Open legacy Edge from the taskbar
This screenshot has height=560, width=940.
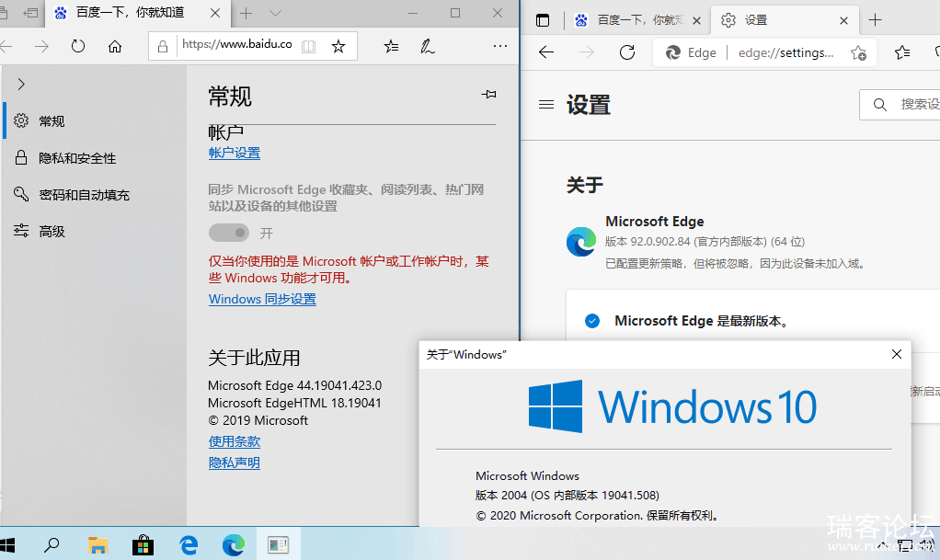(x=189, y=545)
